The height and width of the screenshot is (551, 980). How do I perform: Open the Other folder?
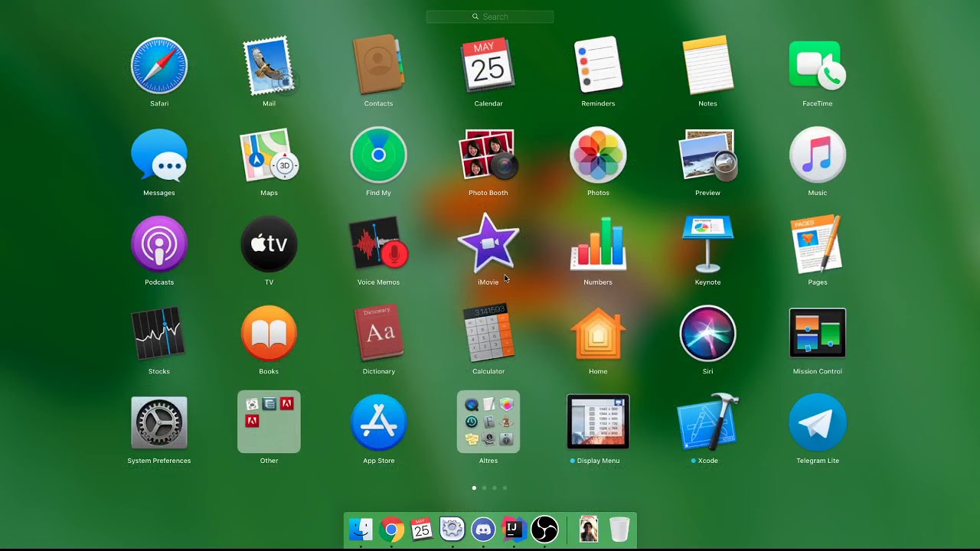point(269,422)
